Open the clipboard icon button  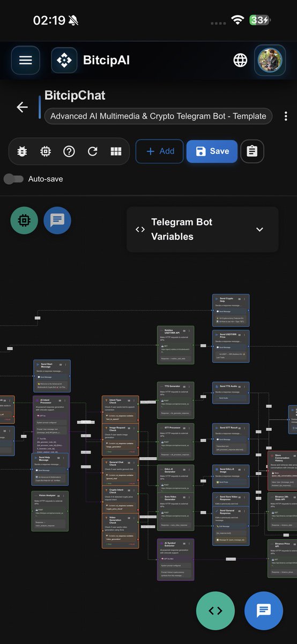(x=252, y=151)
